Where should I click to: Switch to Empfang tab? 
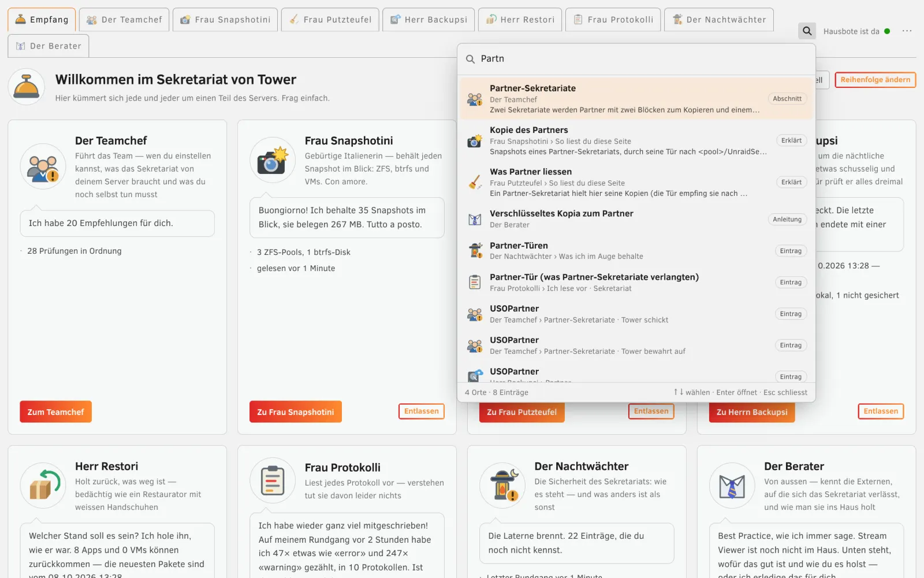[x=42, y=20]
